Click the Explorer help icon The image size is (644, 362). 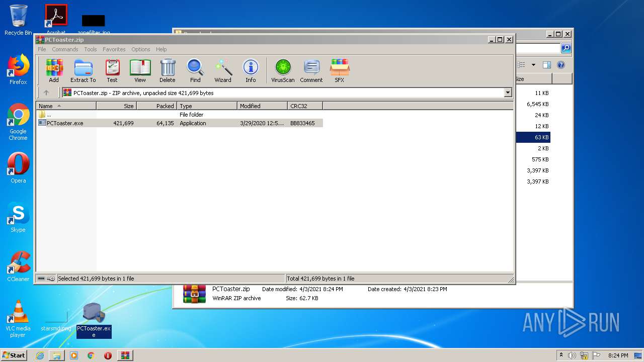click(x=561, y=65)
